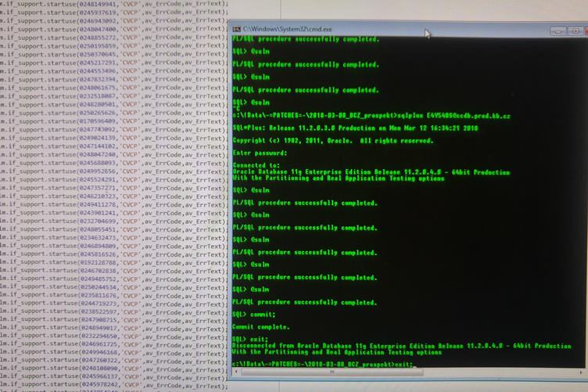
Task: Click the editor line with 0249946168
Action: [114, 353]
